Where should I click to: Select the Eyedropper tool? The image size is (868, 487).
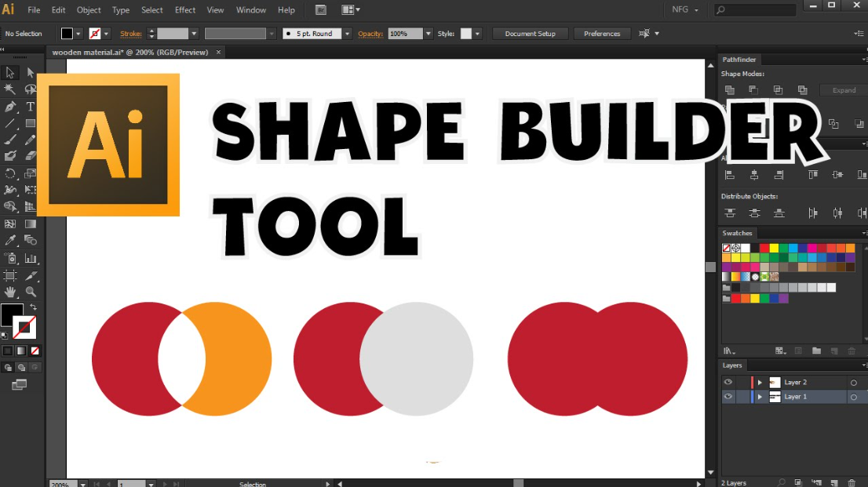(x=10, y=241)
